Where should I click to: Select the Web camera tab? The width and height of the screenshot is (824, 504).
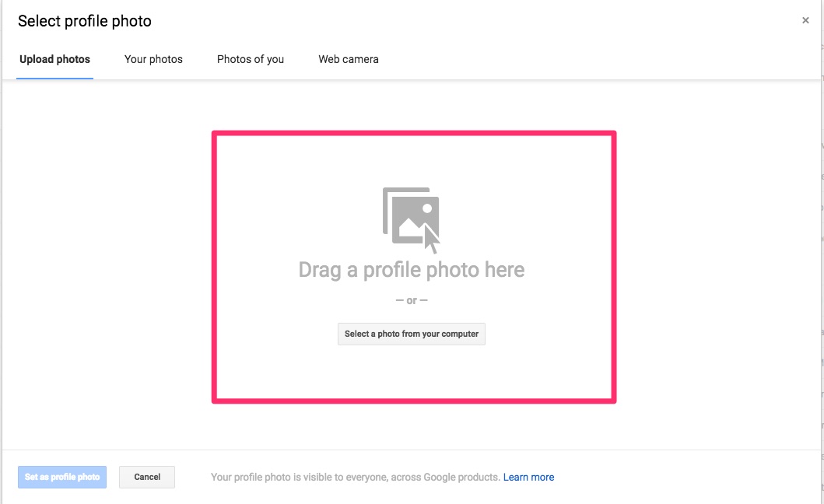[349, 59]
